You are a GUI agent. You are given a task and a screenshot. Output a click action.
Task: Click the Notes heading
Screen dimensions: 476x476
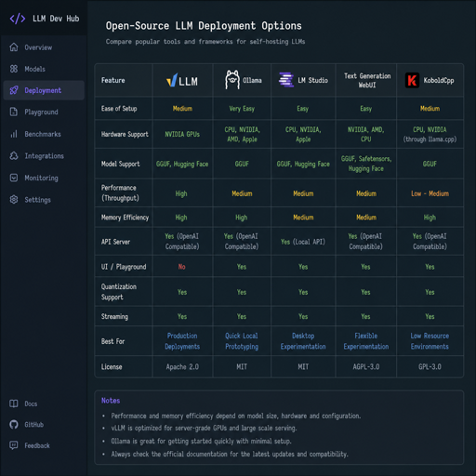pyautogui.click(x=111, y=401)
